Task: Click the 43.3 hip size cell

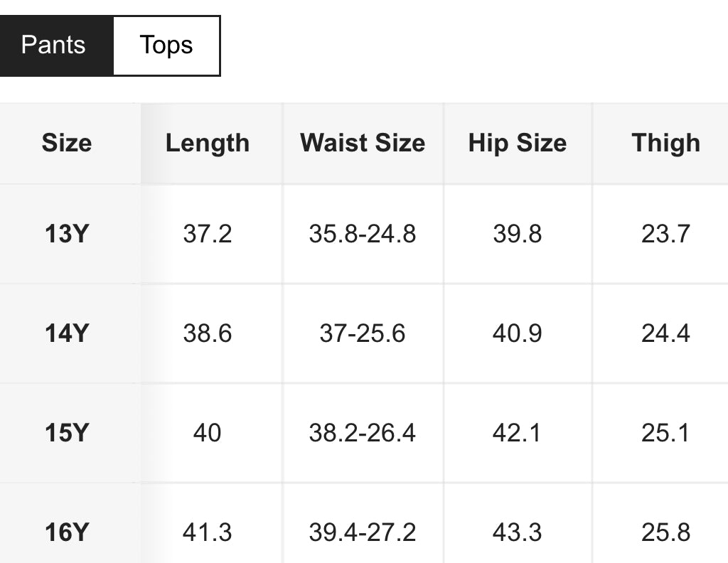Action: point(518,532)
